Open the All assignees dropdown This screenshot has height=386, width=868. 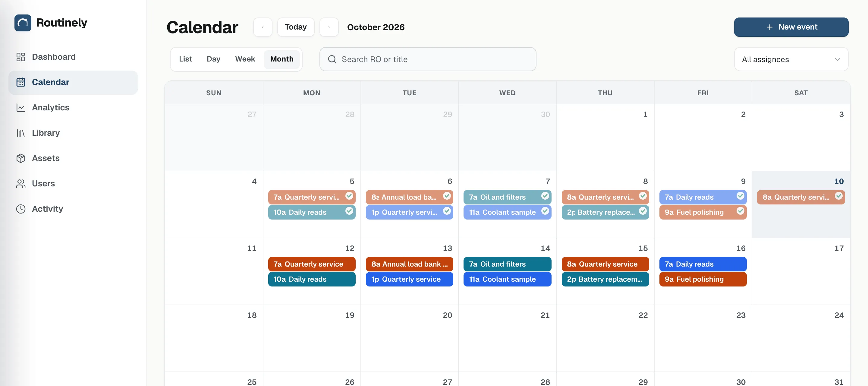791,59
